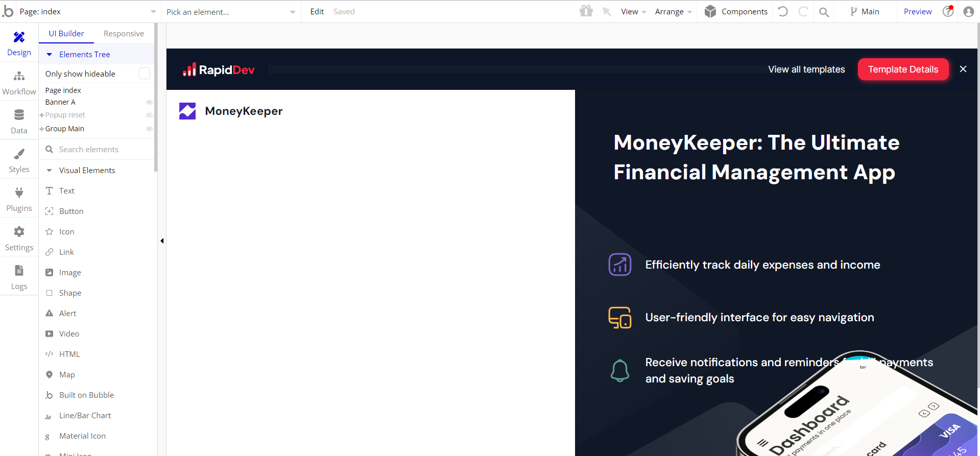Screen dimensions: 980x456
Task: Click the elements panel vertical scrollbar
Action: tap(156, 97)
